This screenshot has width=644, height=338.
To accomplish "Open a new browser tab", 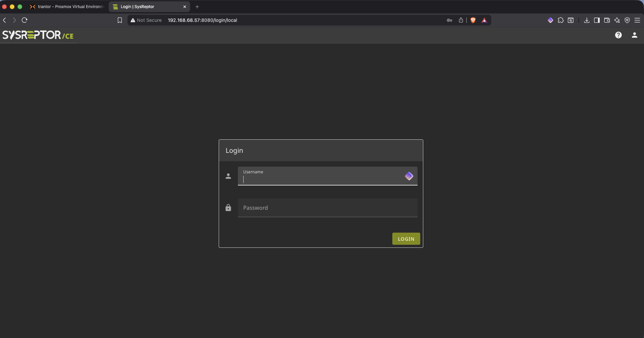I will pyautogui.click(x=197, y=7).
